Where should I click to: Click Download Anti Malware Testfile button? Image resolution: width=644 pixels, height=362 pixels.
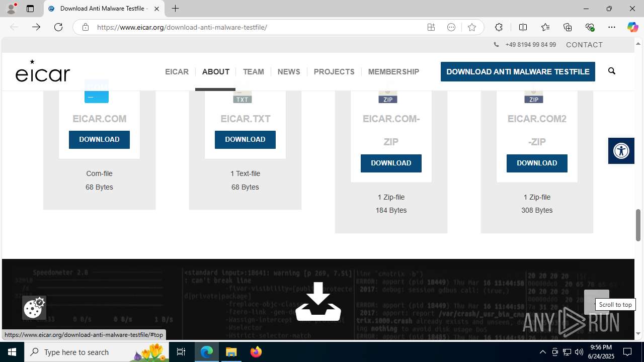click(x=518, y=72)
